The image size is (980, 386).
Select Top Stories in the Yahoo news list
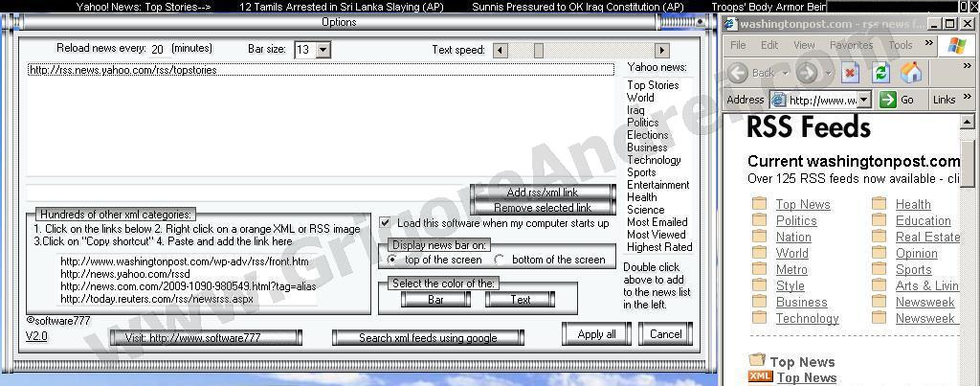(653, 85)
